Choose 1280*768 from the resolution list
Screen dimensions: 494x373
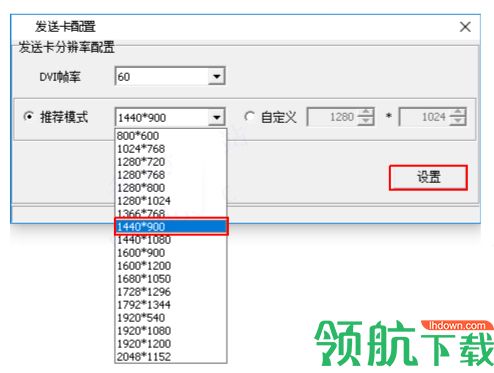tap(171, 175)
